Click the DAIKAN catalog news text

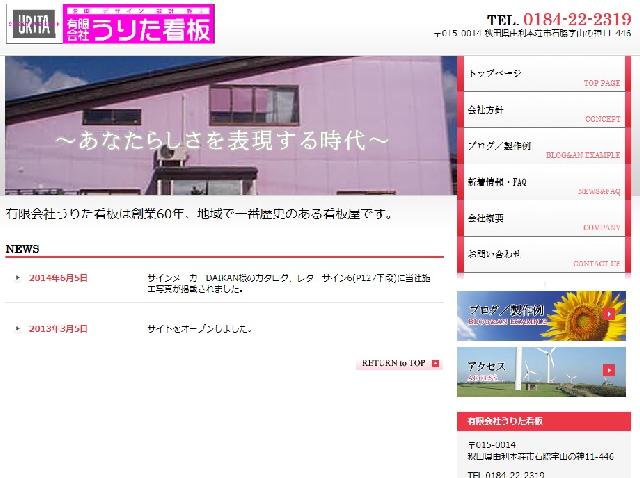coord(289,283)
